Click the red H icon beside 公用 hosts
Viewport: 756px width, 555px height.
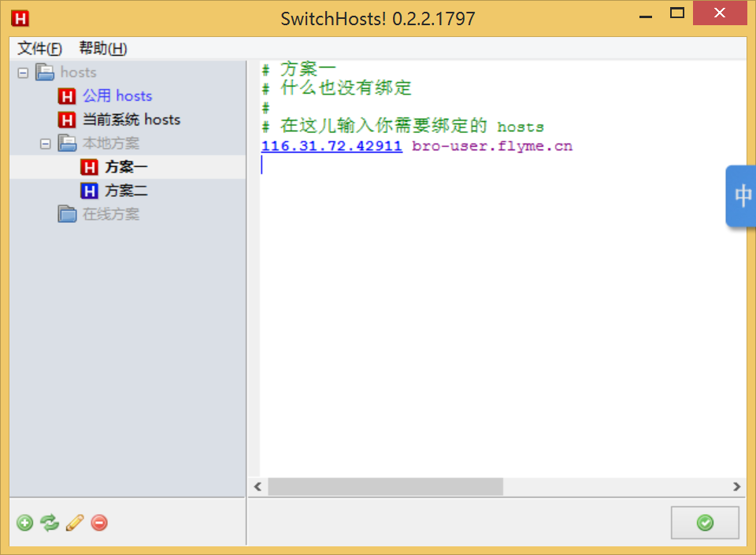coord(66,96)
